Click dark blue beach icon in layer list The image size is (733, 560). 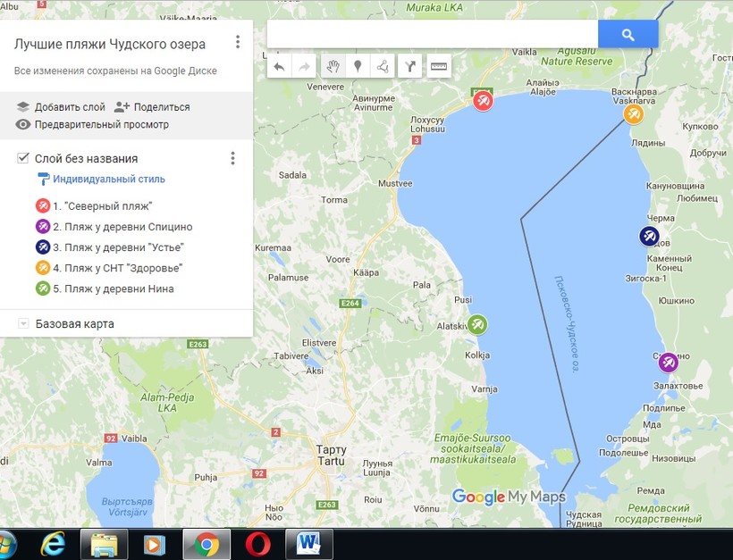(43, 247)
